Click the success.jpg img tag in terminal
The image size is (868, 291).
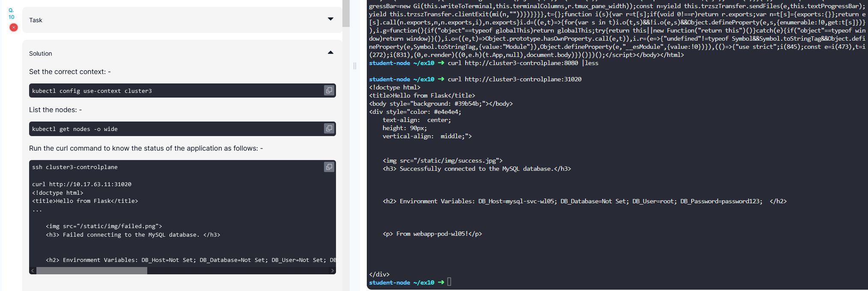click(x=443, y=160)
